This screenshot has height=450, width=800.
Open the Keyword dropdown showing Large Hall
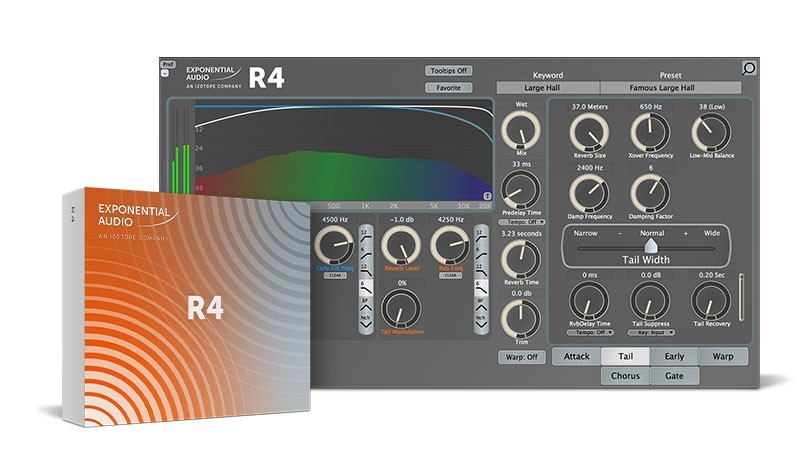[x=548, y=88]
